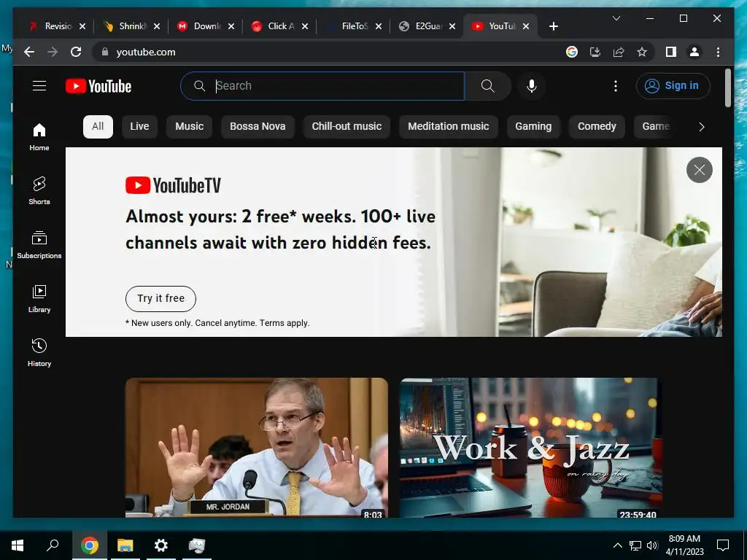Go to Home in the sidebar

pos(39,136)
